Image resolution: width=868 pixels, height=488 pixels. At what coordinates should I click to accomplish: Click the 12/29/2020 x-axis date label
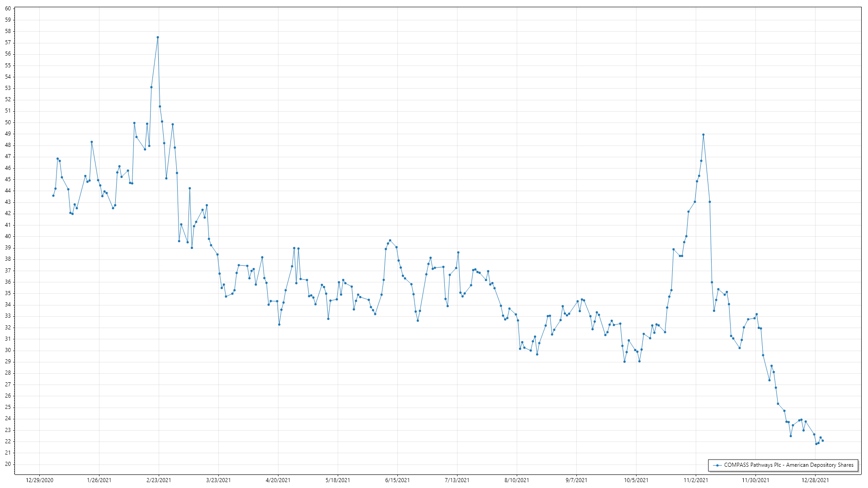[39, 480]
